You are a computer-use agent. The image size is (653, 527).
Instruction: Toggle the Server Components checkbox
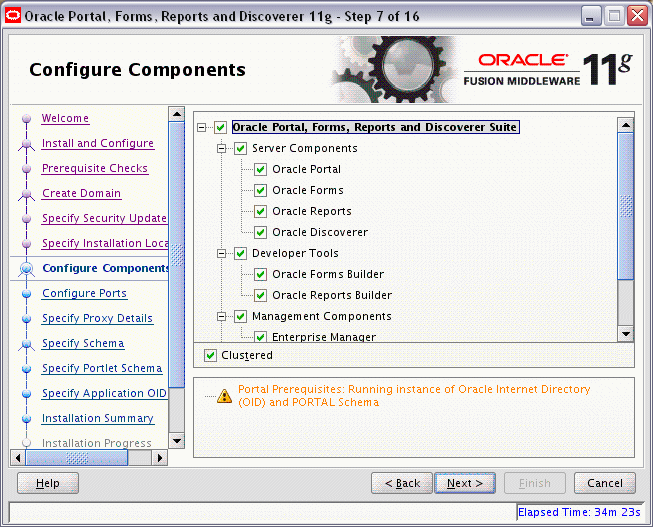[x=241, y=148]
